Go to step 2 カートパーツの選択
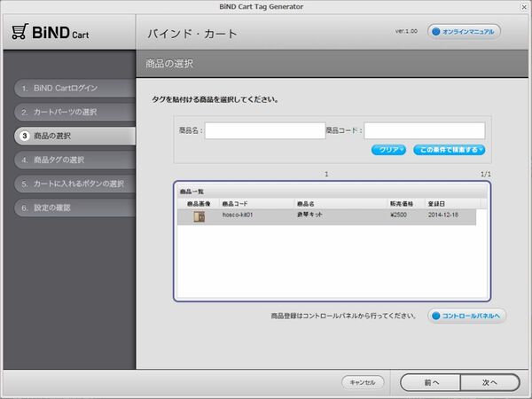The width and height of the screenshot is (532, 399). (74, 112)
